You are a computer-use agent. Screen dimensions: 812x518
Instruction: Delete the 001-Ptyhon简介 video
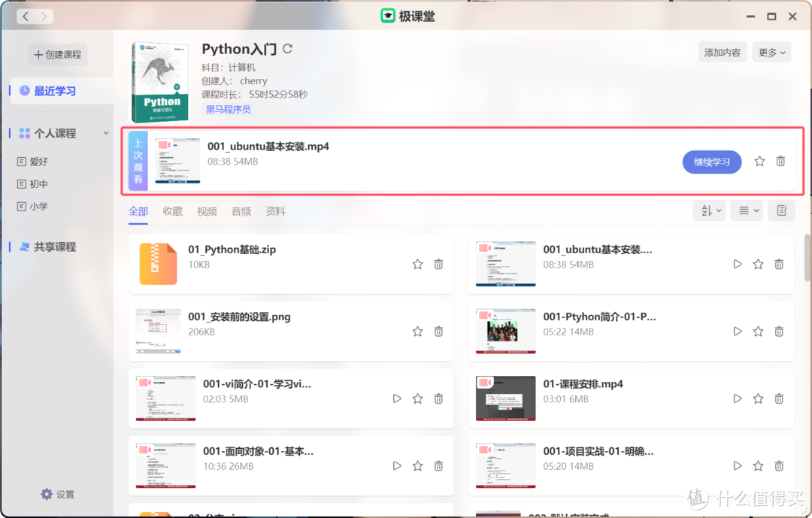(x=779, y=331)
